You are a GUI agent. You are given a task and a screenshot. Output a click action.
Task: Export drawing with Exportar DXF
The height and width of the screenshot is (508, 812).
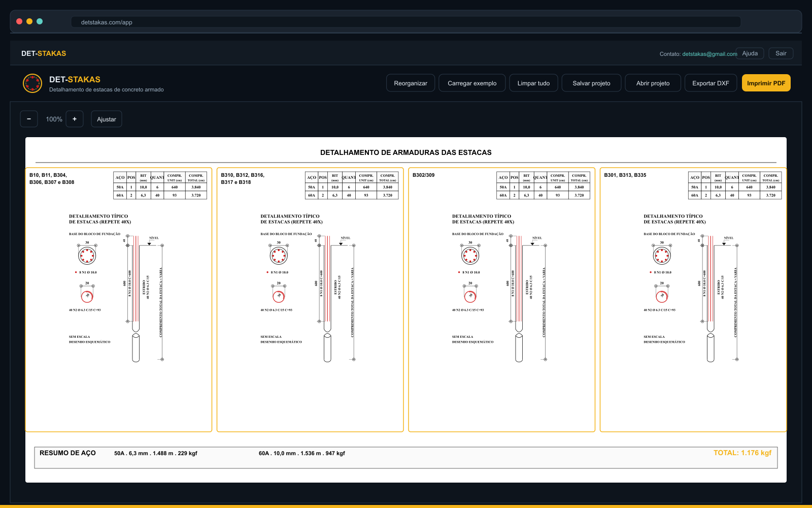(710, 83)
